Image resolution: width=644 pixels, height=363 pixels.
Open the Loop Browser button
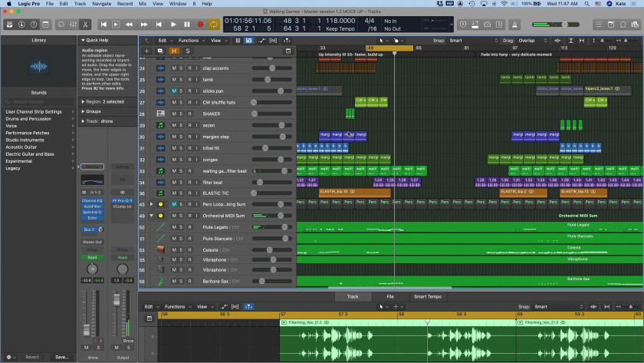(x=623, y=25)
